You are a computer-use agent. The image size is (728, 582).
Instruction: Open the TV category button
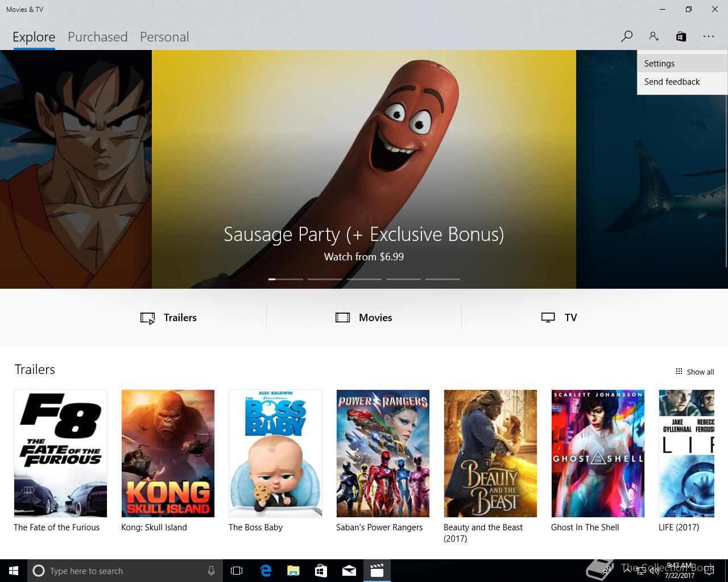click(559, 318)
